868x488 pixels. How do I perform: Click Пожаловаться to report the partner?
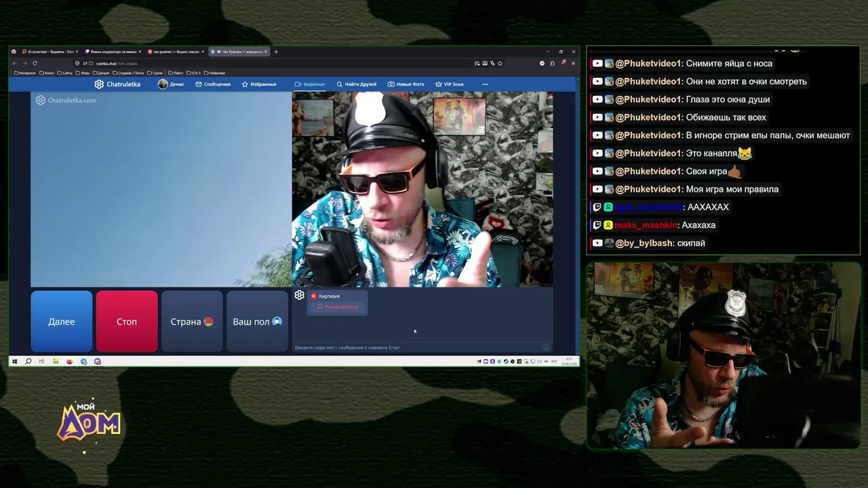point(338,307)
